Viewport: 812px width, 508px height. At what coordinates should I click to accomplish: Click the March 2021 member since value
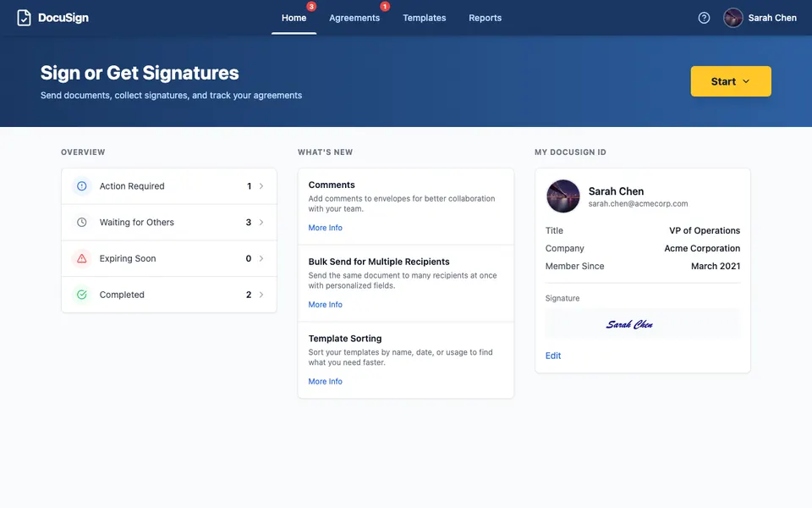tap(716, 266)
